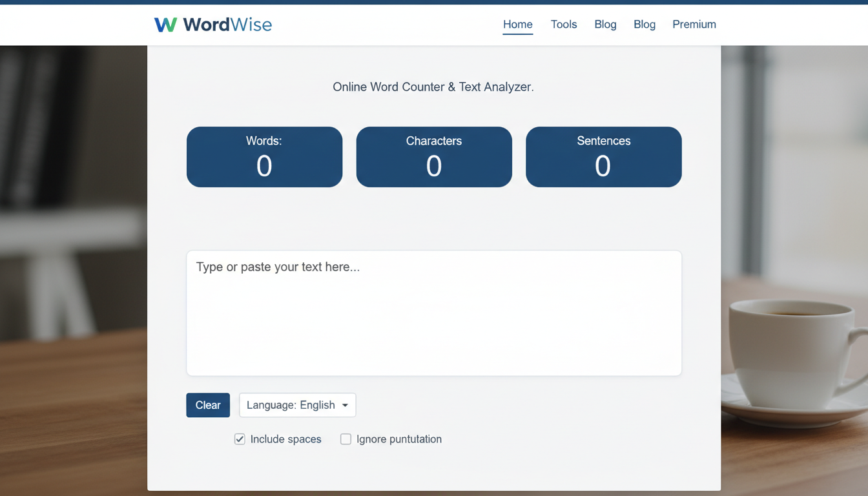Image resolution: width=868 pixels, height=496 pixels.
Task: Click the WordWise brand name text
Action: 227,25
